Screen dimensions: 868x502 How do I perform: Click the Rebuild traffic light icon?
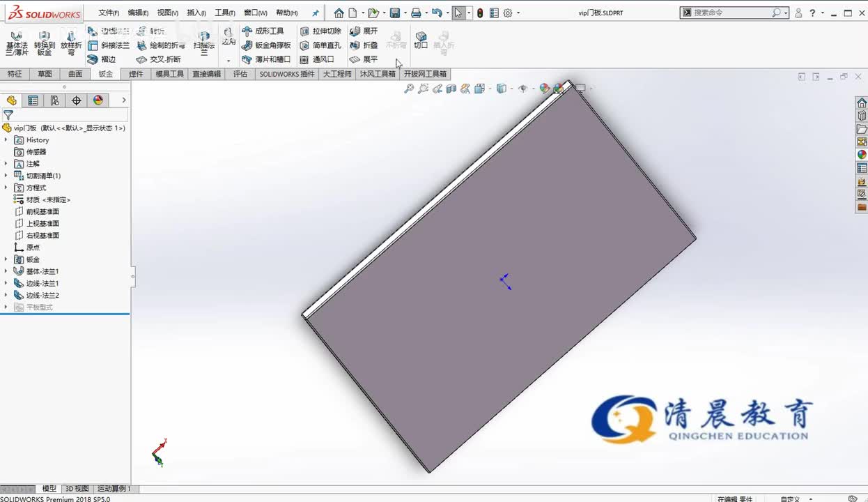[480, 13]
